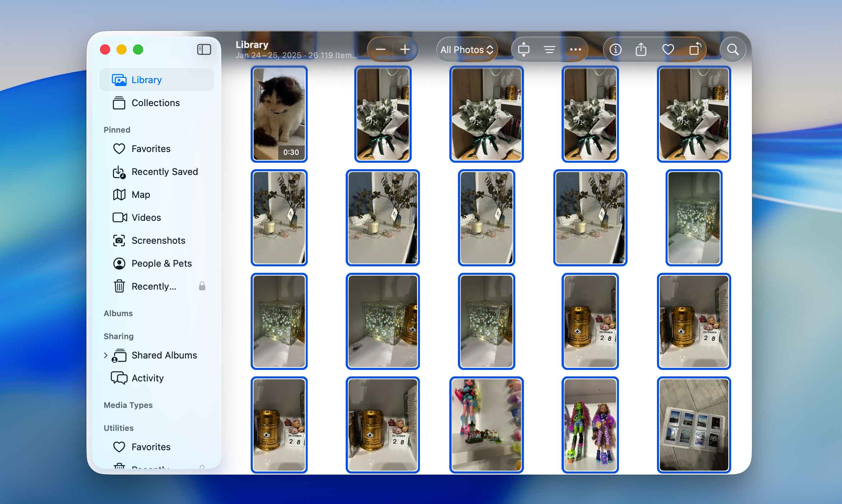Open the All Photos view dropdown
The width and height of the screenshot is (842, 504).
(467, 49)
